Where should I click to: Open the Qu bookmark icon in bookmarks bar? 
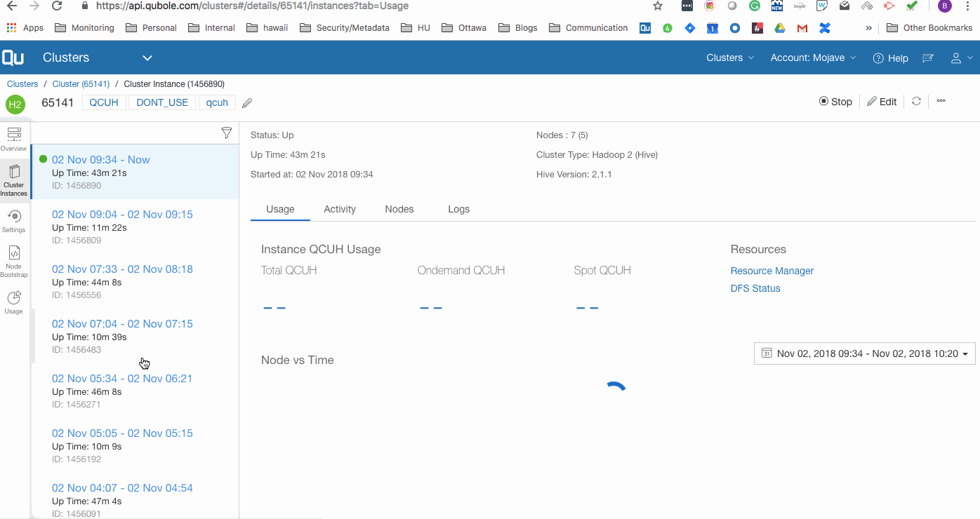coord(645,28)
